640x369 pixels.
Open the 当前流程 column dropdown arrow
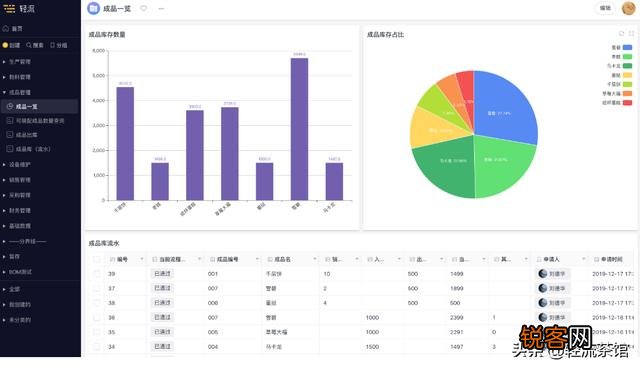(200, 259)
